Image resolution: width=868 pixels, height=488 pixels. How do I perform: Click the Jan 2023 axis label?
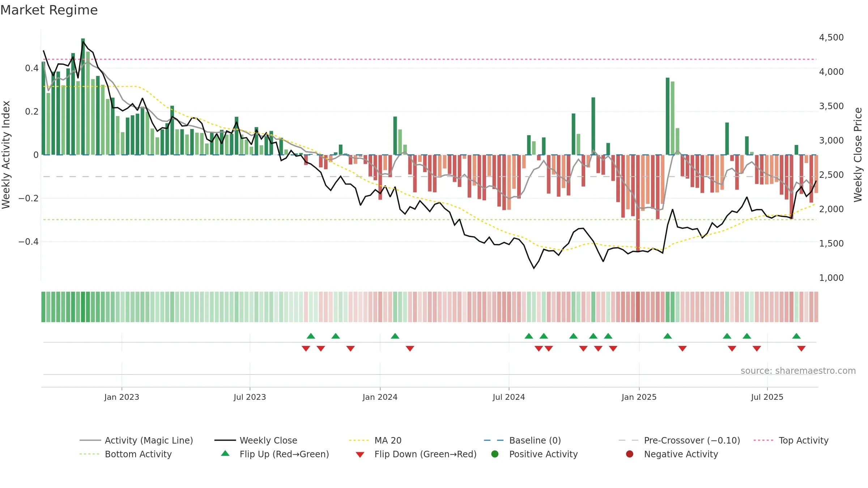122,397
